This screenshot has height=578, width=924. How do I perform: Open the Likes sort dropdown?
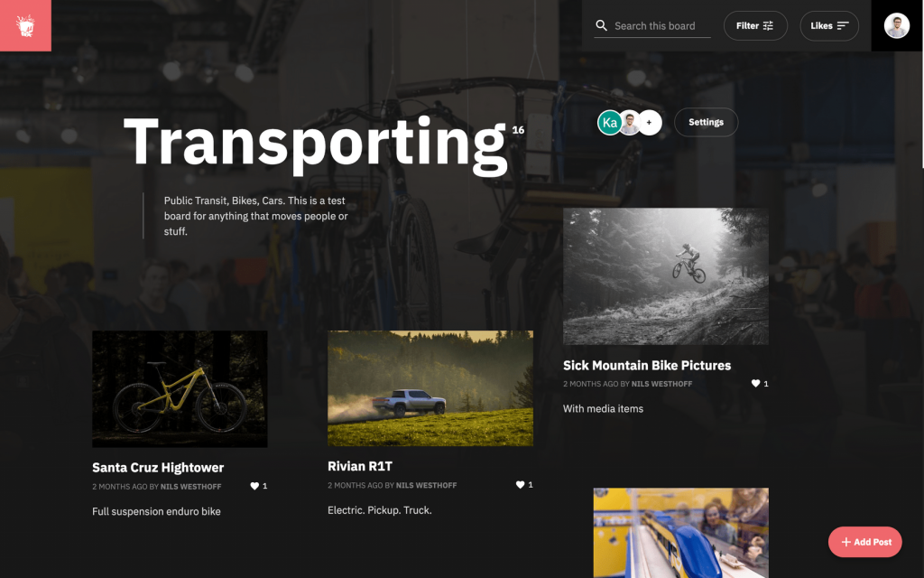[829, 26]
